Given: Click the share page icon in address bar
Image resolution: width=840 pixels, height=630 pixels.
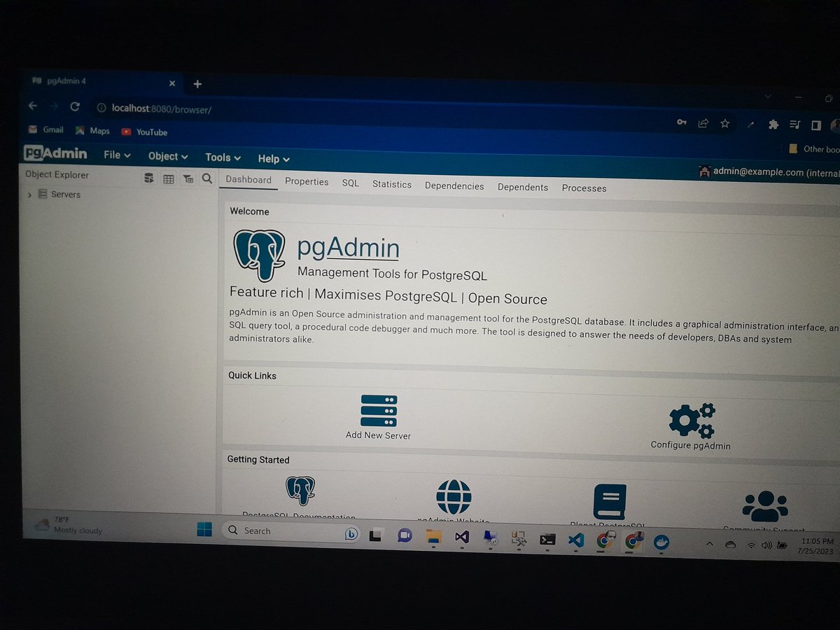Looking at the screenshot, I should click(x=703, y=123).
